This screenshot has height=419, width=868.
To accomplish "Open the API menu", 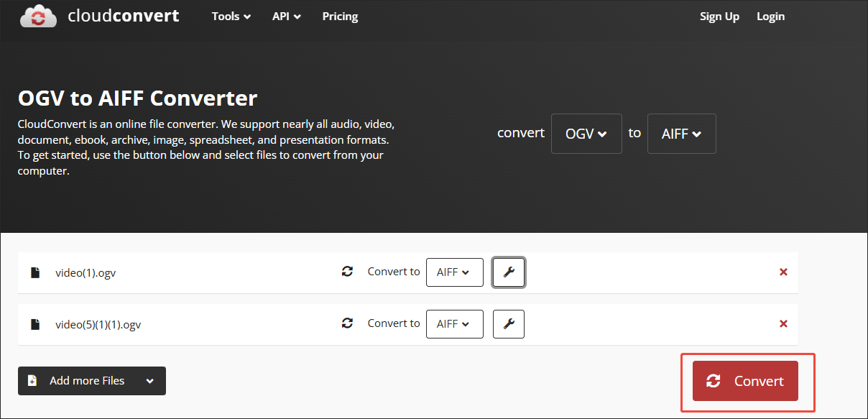I will (x=287, y=17).
